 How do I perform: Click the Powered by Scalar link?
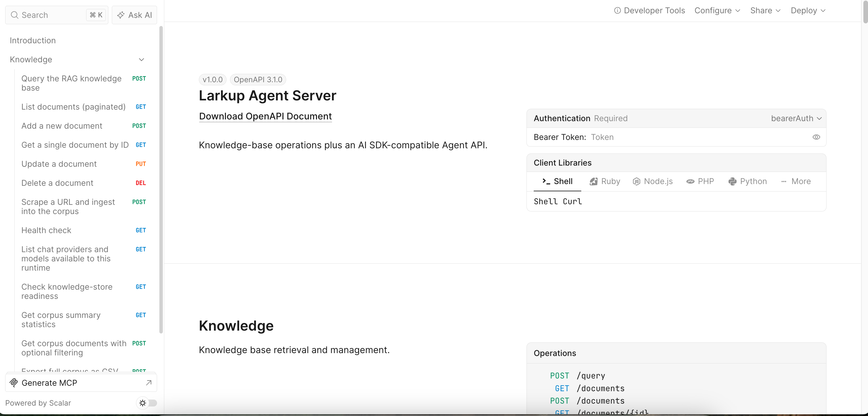pyautogui.click(x=38, y=403)
